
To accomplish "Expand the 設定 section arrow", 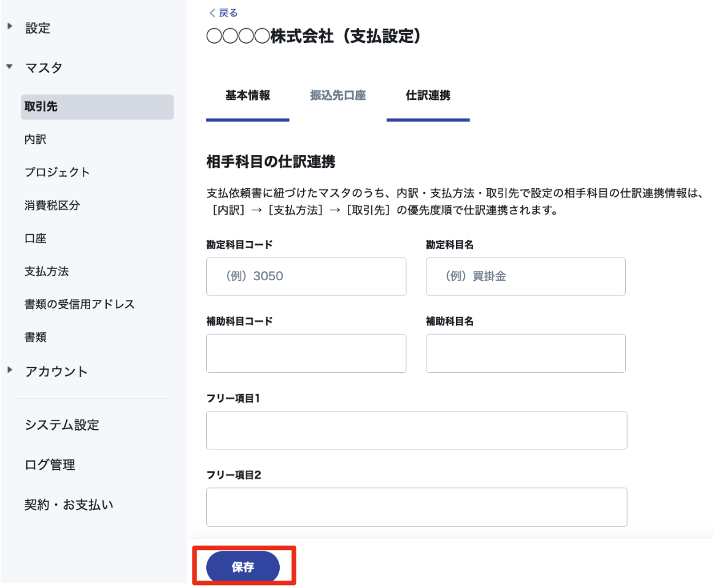I will (10, 26).
